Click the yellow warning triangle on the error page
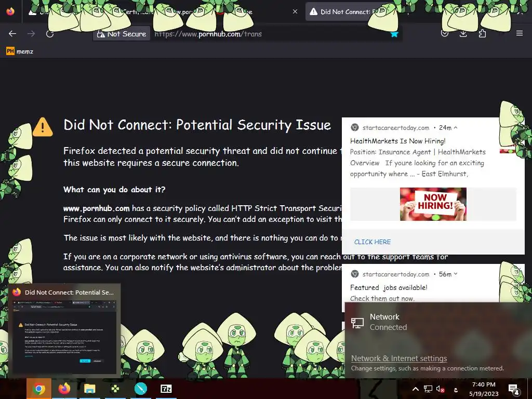 [43, 127]
